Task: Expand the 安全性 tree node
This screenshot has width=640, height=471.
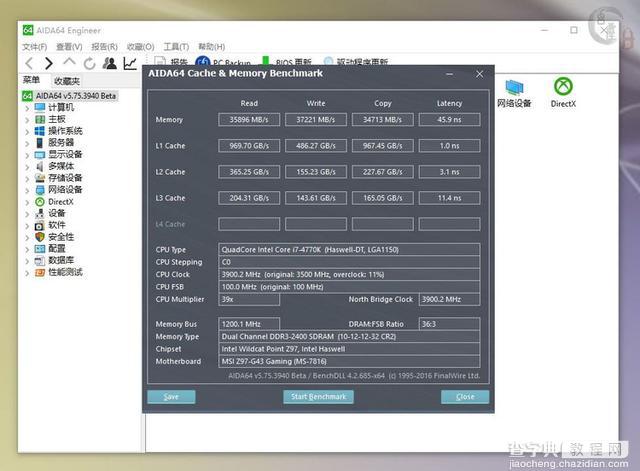Action: point(27,238)
